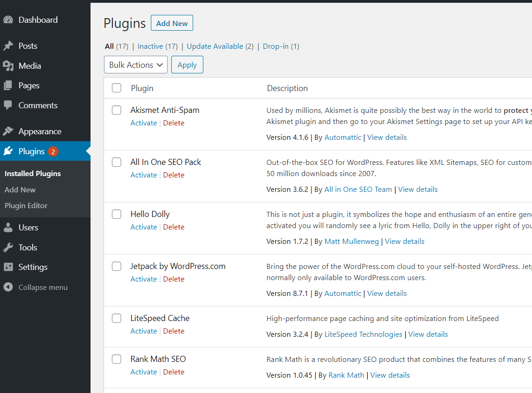
Task: Click the Plugins update count badge
Action: pos(53,151)
